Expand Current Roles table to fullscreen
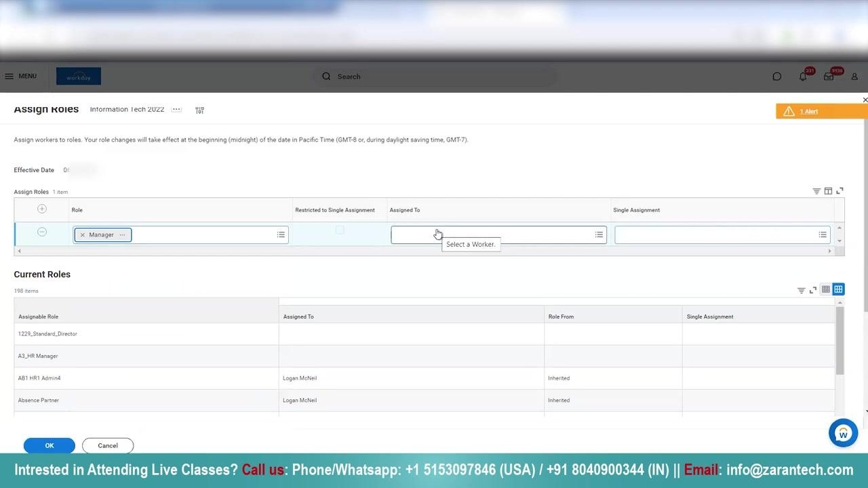Image resolution: width=868 pixels, height=488 pixels. pos(813,290)
